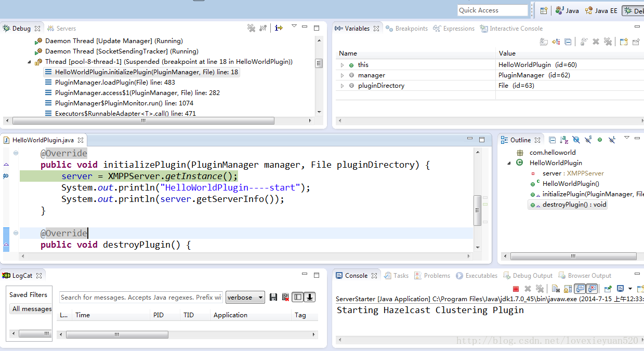Screen dimensions: 644x351
Task: Click the Outline horizontal scrollbar
Action: [x=573, y=256]
